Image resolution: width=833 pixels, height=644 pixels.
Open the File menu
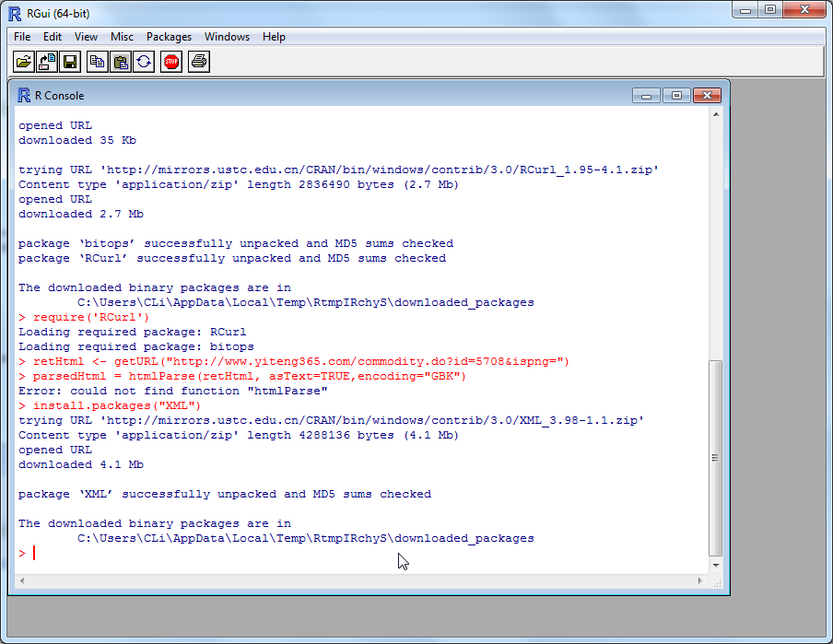pyautogui.click(x=21, y=37)
